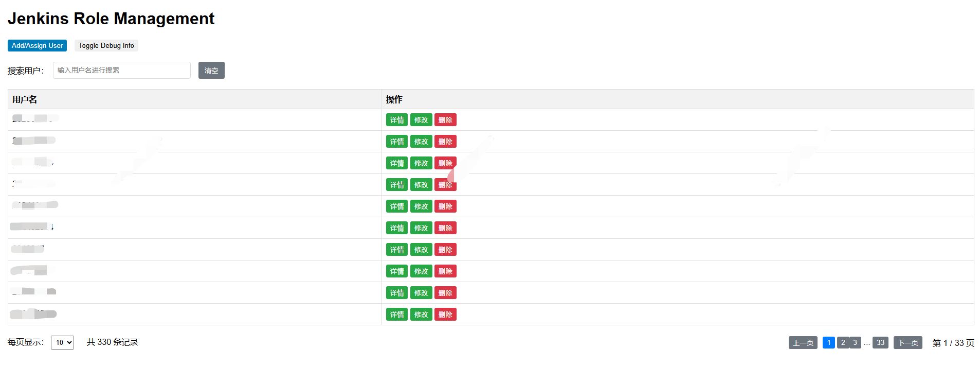Open the per-page rows dropdown showing 10
Screen dimensions: 980x366
click(62, 342)
